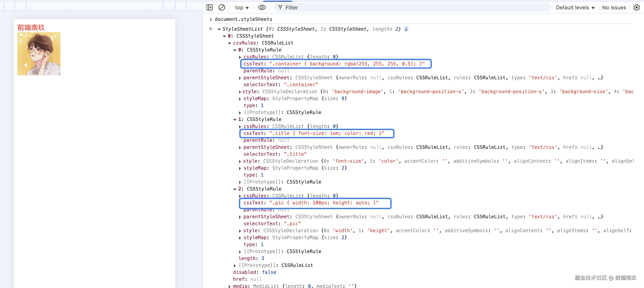Click inside the Filter text field
This screenshot has height=288, width=644.
click(x=400, y=8)
